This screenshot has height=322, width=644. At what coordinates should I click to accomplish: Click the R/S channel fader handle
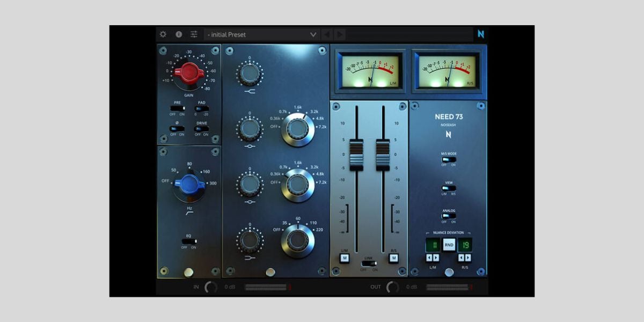383,155
